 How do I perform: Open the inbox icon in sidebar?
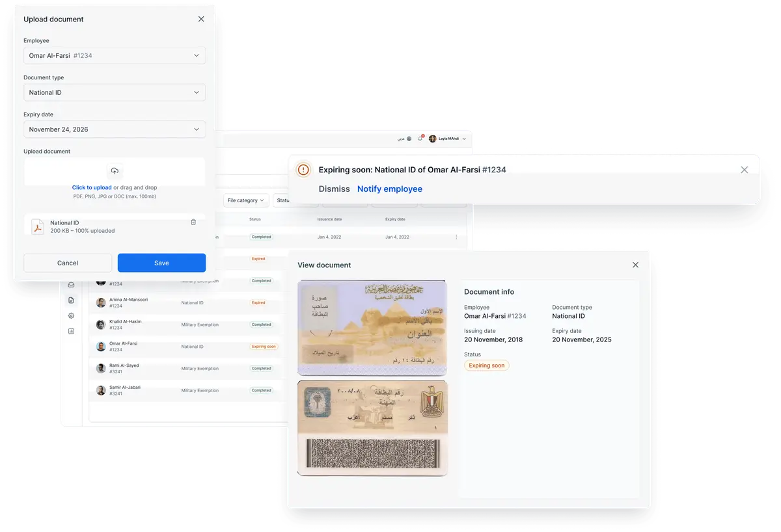[72, 284]
